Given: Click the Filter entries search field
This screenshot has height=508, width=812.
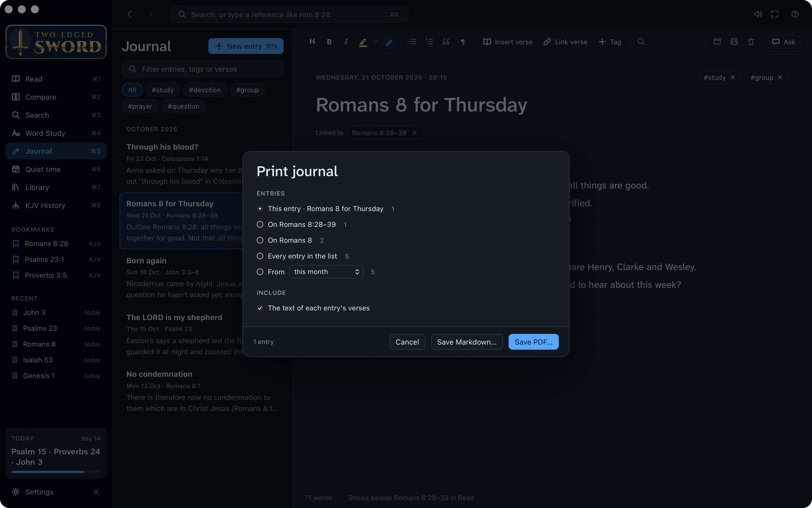Looking at the screenshot, I should (203, 69).
